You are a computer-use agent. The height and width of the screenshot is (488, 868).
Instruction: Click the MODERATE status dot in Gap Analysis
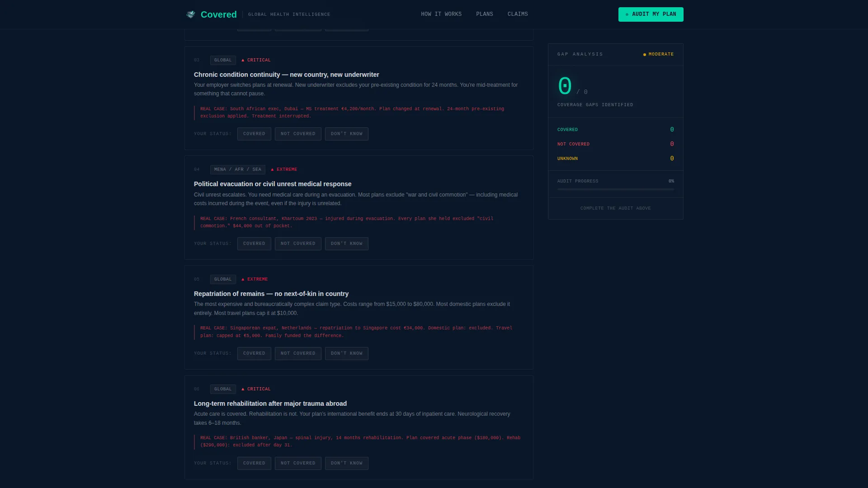(645, 55)
